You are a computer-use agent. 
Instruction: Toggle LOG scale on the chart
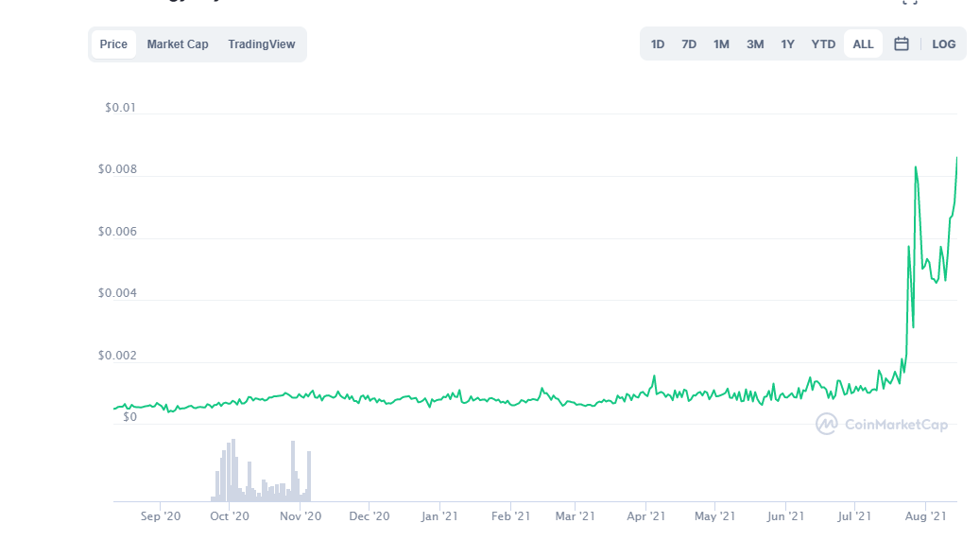tap(943, 44)
